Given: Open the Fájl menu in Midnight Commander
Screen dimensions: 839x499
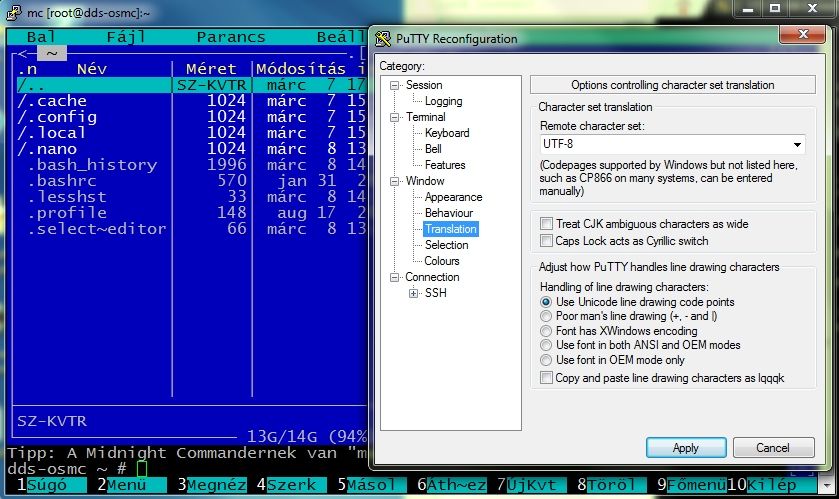Looking at the screenshot, I should pos(126,37).
